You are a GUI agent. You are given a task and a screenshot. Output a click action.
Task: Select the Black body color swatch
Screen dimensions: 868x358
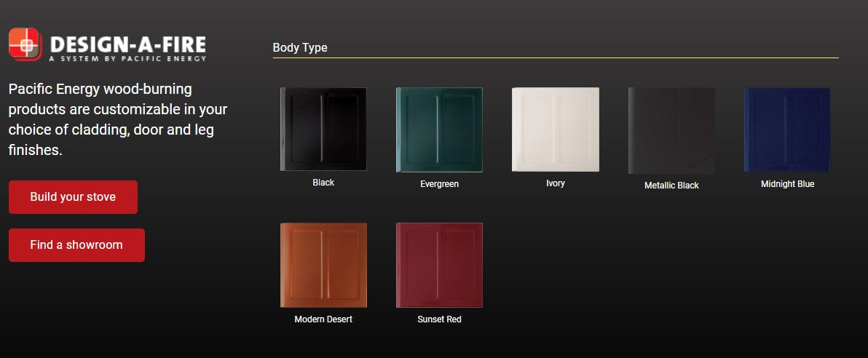click(x=323, y=129)
